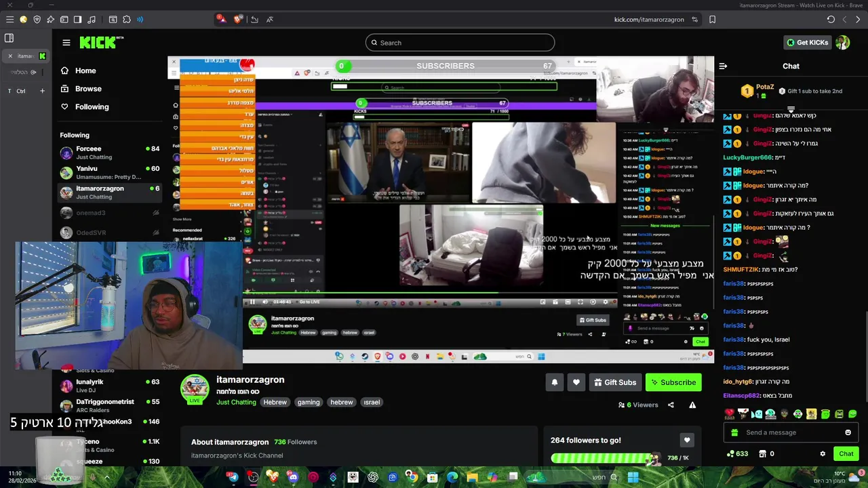
Task: Click KICKs balance 633 icon
Action: pos(737,453)
